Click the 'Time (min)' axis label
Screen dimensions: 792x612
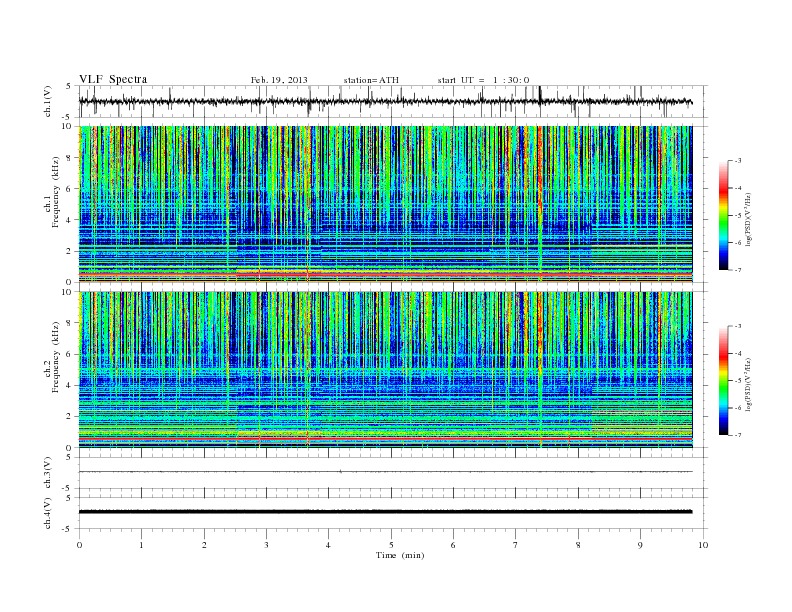point(400,555)
